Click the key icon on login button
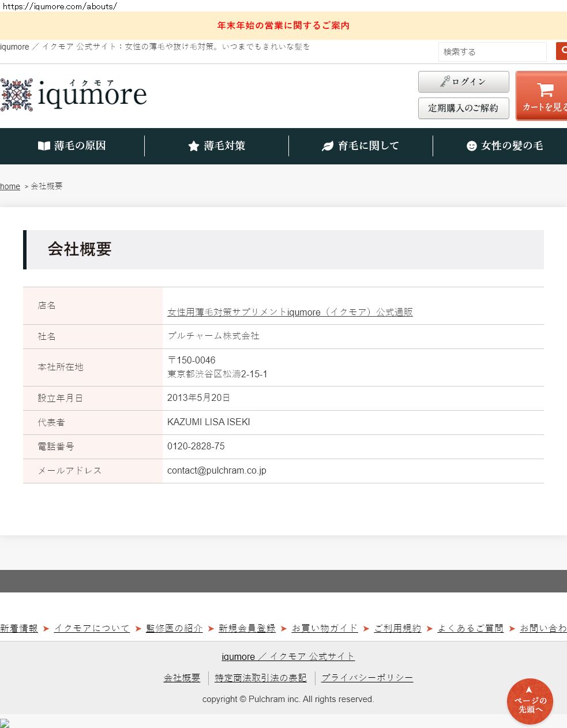The image size is (567, 728). (x=445, y=82)
